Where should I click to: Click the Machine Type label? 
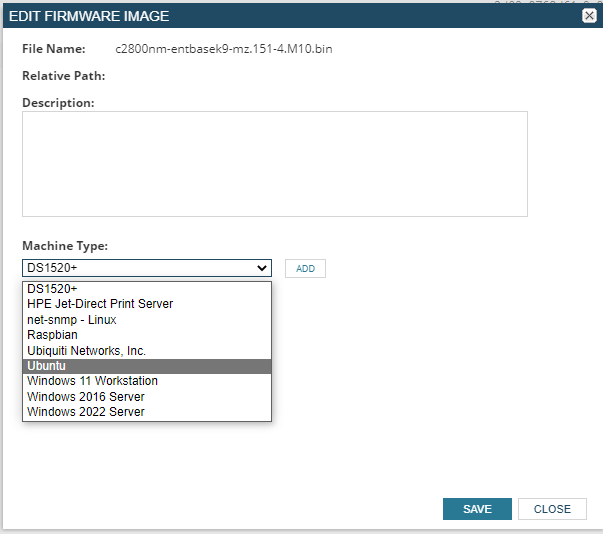click(x=65, y=246)
